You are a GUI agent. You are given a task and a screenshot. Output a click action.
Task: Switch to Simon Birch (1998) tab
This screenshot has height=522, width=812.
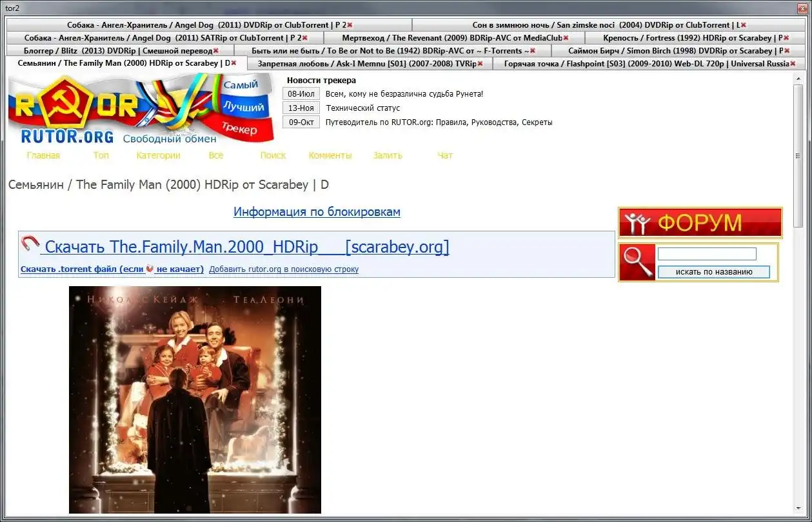click(677, 51)
